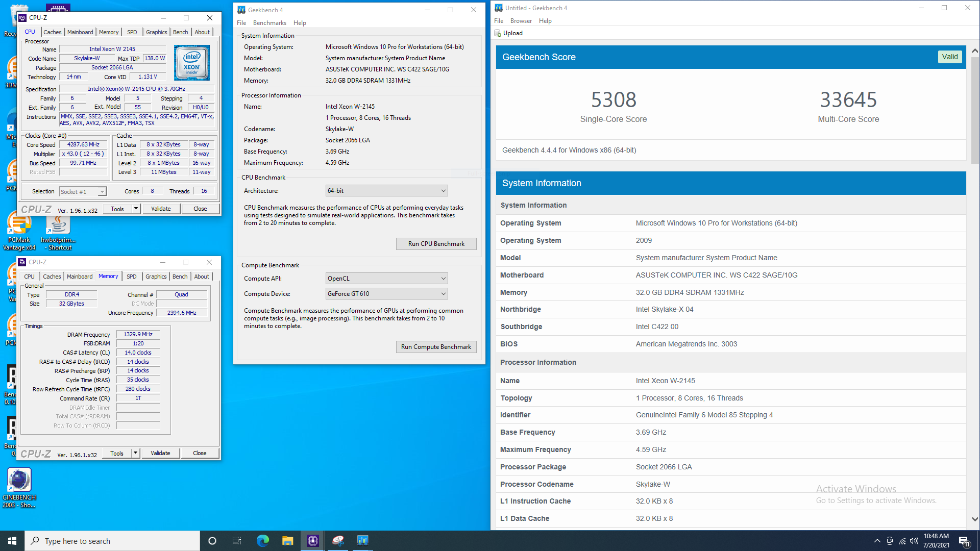The image size is (980, 551).
Task: Click title bar icon of CPU-Z Timings window
Action: (x=22, y=262)
